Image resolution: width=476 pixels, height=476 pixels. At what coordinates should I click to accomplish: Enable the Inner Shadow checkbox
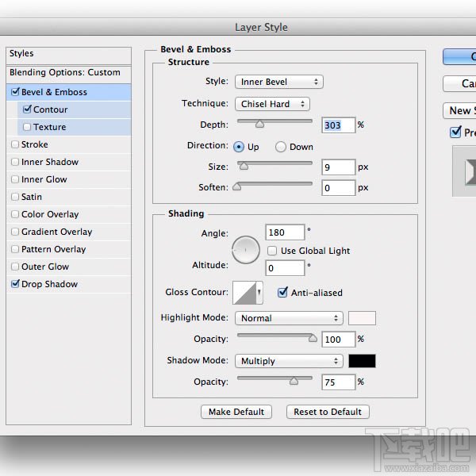(x=15, y=162)
